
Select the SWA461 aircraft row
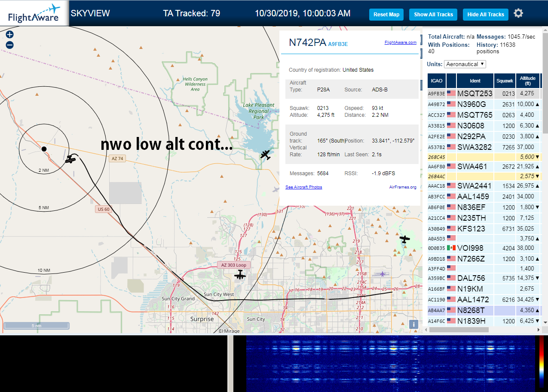tap(484, 167)
